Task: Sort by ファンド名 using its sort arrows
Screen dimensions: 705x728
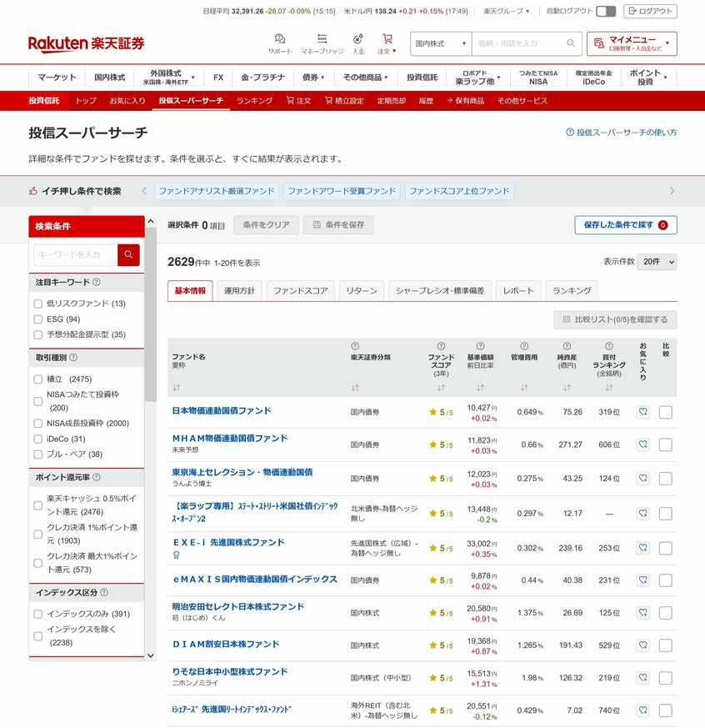Action: (x=177, y=387)
